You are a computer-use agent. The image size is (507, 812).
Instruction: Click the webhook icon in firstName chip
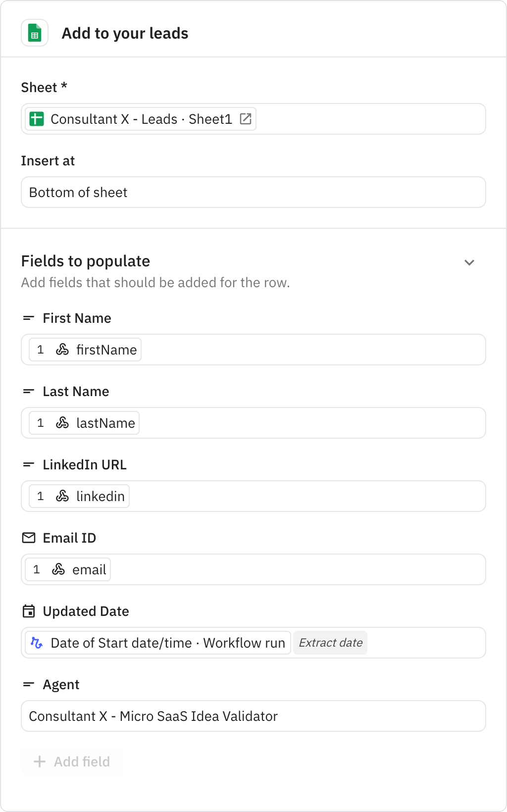(x=62, y=350)
